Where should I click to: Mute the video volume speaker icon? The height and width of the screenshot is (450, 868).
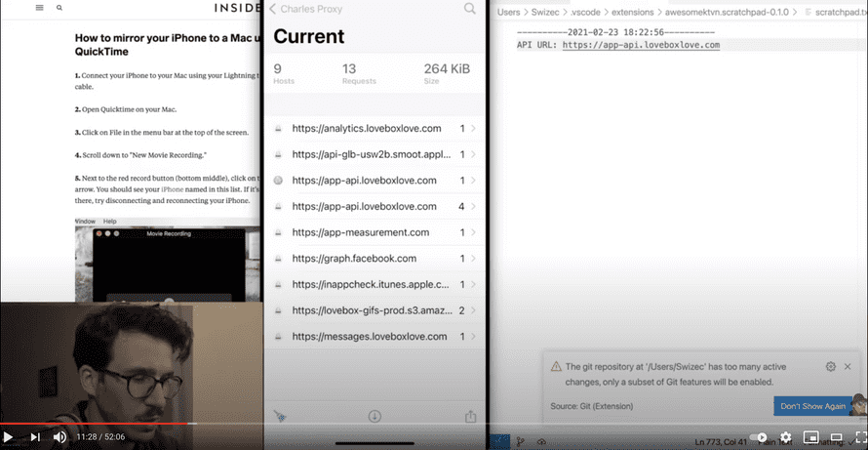coord(59,437)
